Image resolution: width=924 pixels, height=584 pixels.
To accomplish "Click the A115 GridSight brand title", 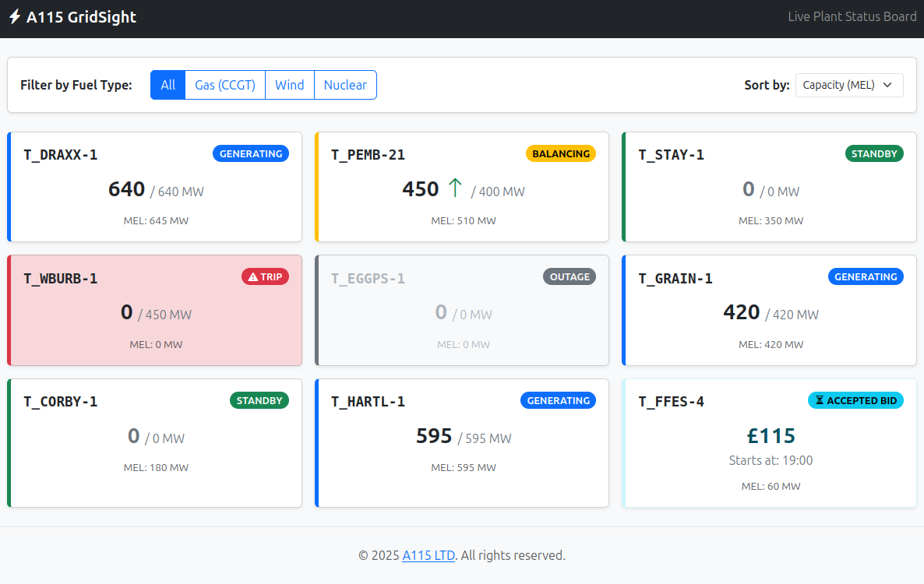I will [81, 16].
